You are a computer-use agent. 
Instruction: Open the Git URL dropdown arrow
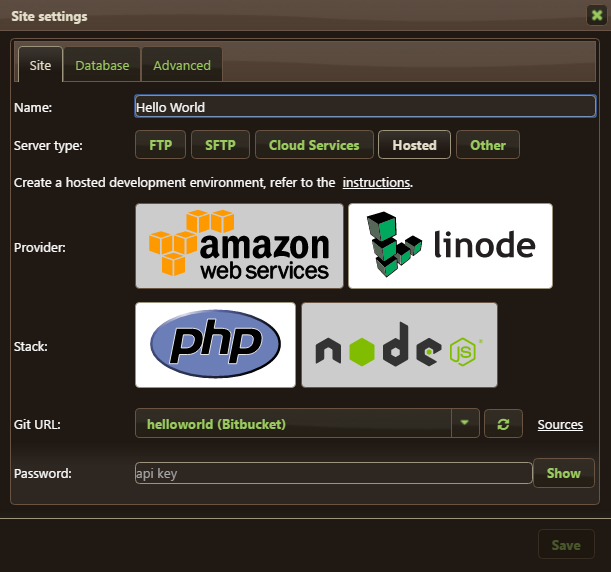coord(465,423)
